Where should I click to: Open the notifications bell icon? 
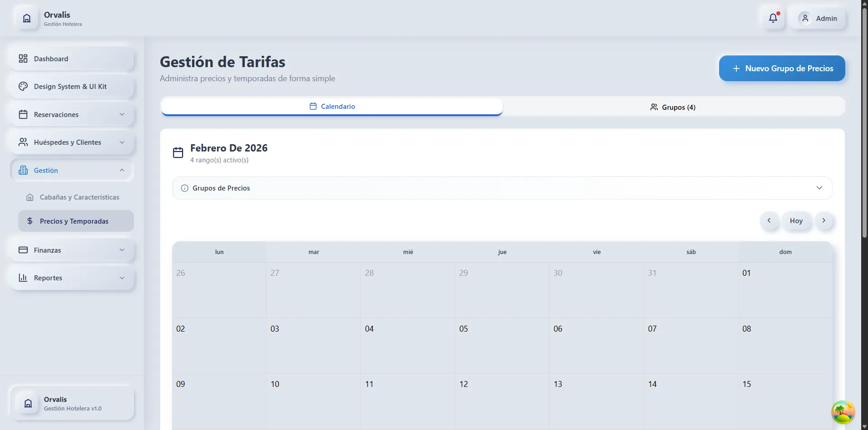click(773, 18)
